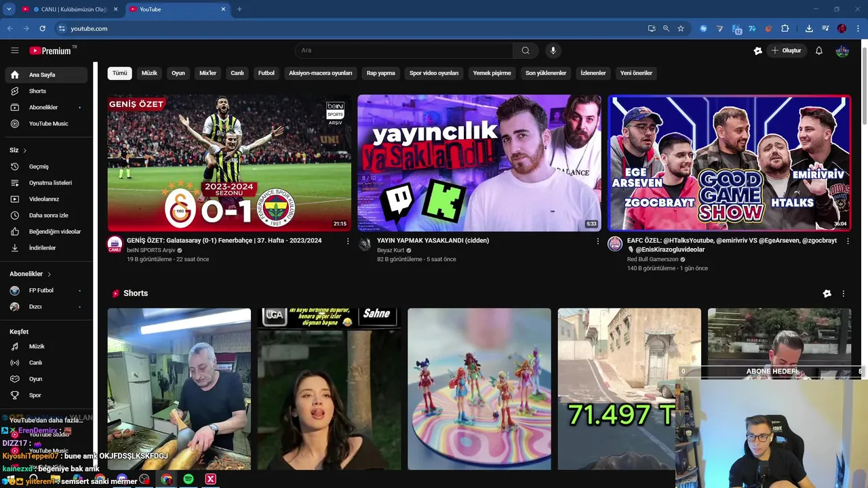Select the Müzik filter chip
The image size is (868, 488).
coord(149,73)
